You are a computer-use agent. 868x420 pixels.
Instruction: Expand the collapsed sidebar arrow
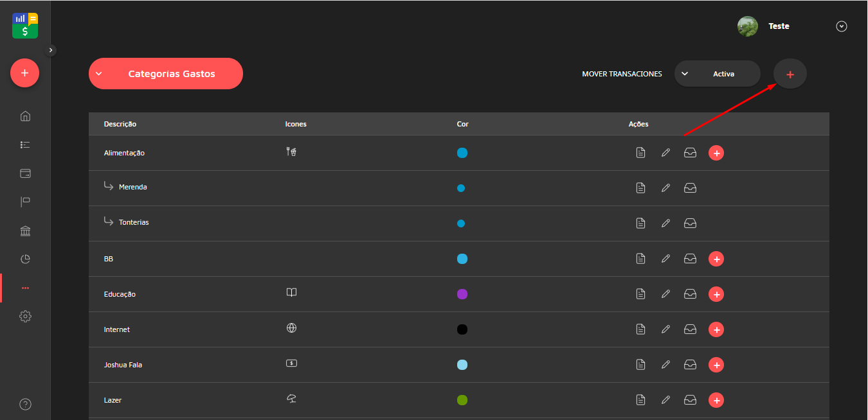click(51, 50)
